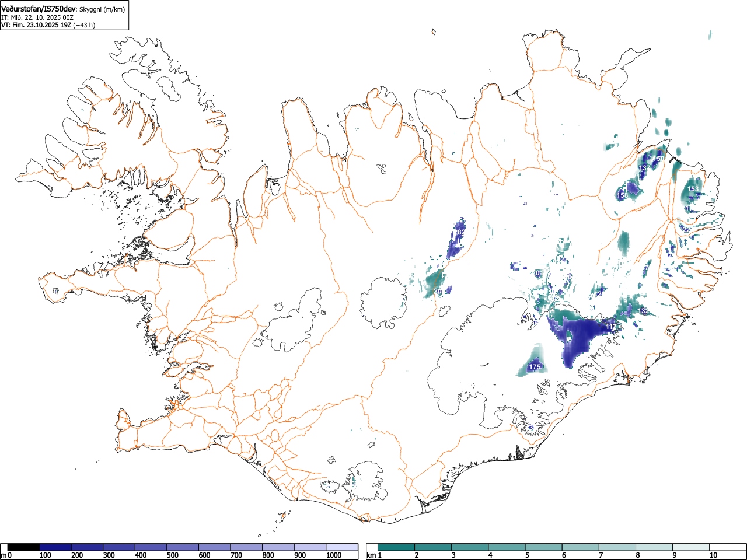Click the 1000 tick label on metre scale
Screen dimensions: 747x560
334,555
